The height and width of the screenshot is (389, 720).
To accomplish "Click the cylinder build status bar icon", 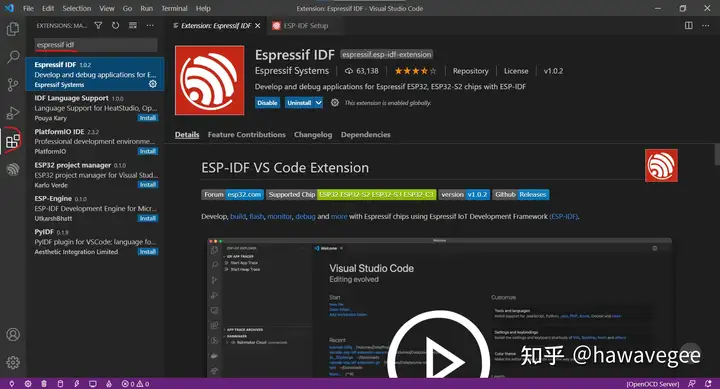I will click(x=60, y=383).
